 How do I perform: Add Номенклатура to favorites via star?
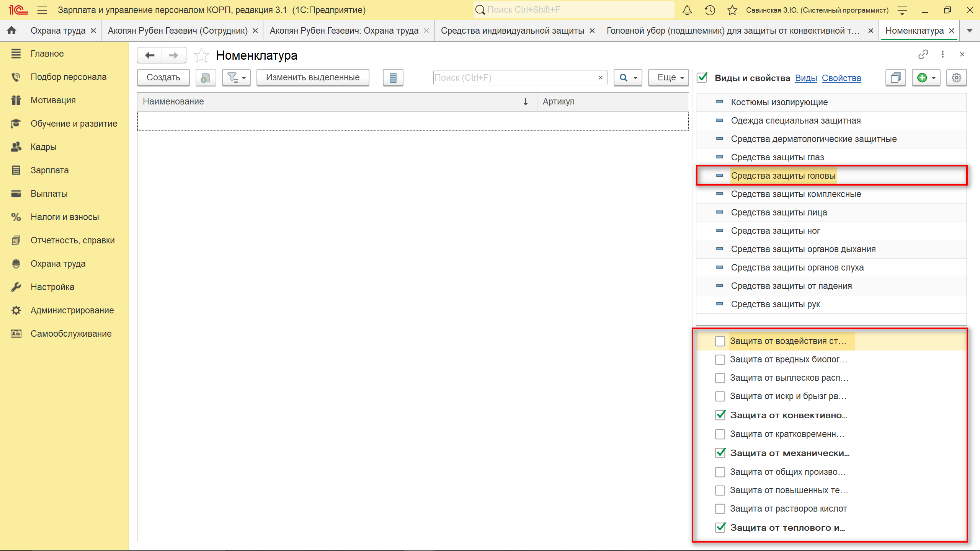tap(201, 56)
